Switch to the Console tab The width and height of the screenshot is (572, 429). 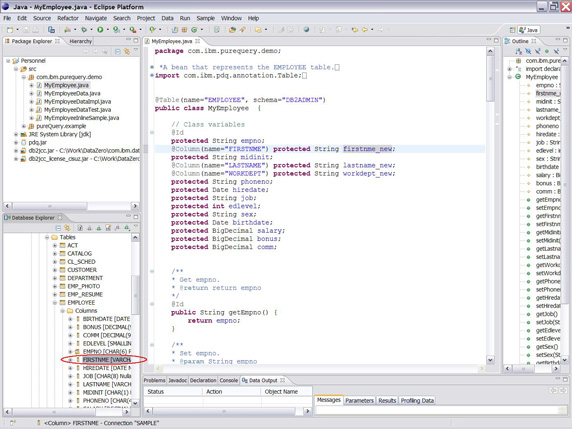coord(229,380)
